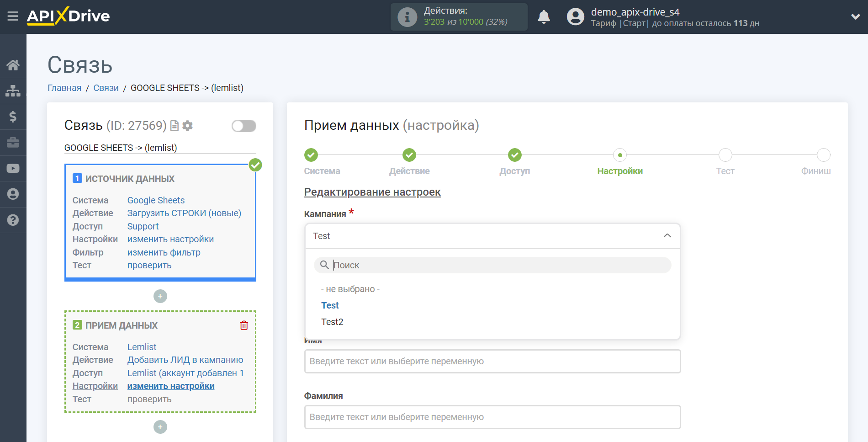Click Загрузить СТРОКИ (новые) link
This screenshot has height=442, width=868.
[184, 213]
